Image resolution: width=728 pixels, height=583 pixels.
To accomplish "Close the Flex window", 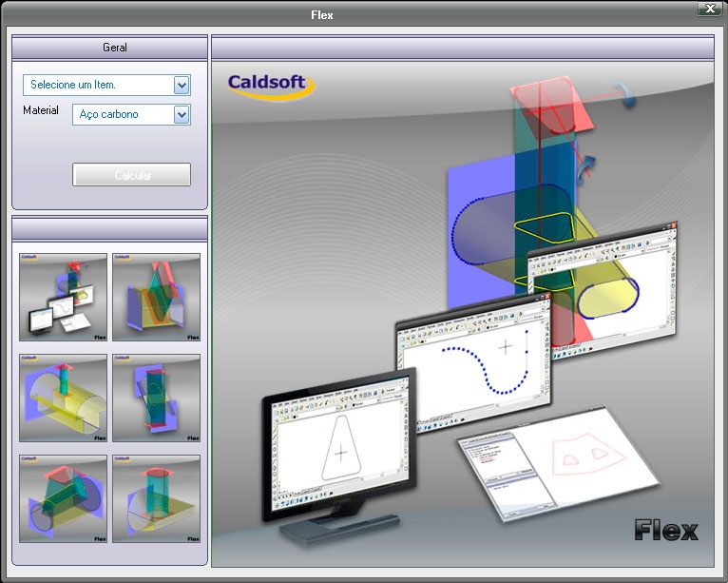I will tap(709, 9).
